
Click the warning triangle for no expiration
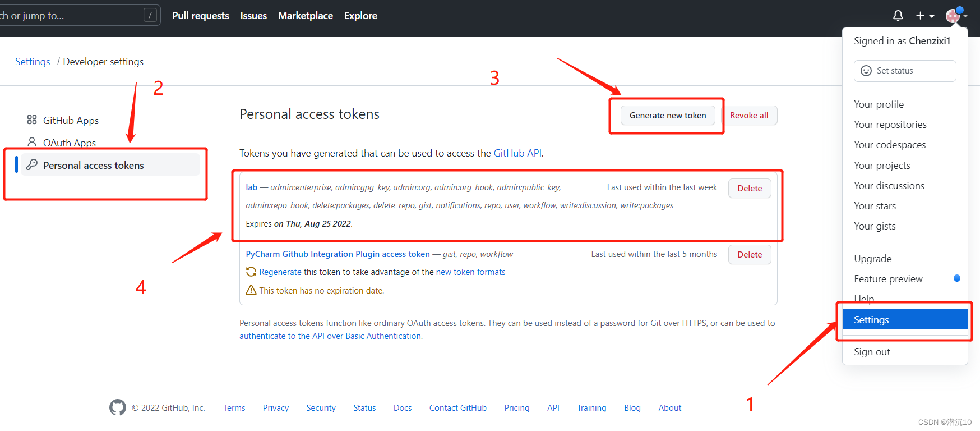[251, 290]
